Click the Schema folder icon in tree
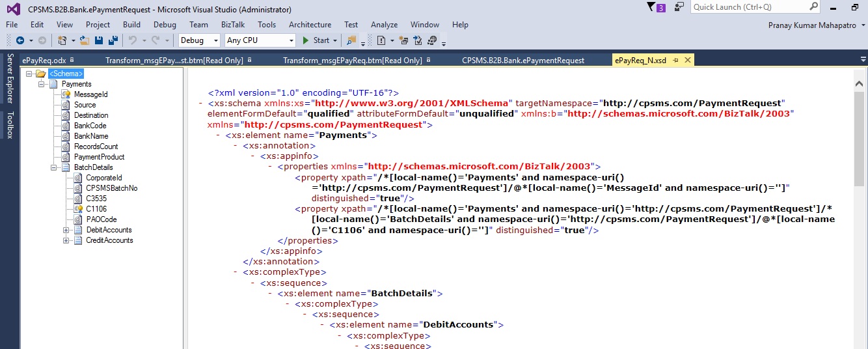Screen dimensions: 868x349 point(41,74)
